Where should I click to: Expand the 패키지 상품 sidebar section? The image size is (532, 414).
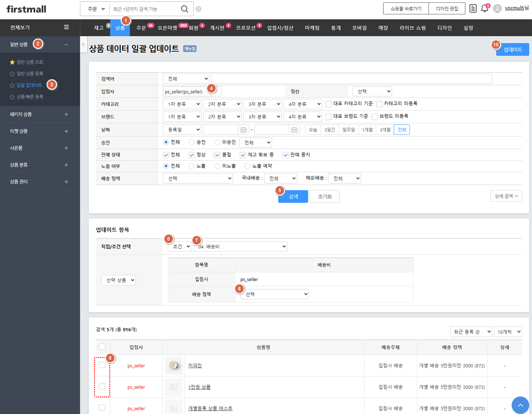coord(66,114)
